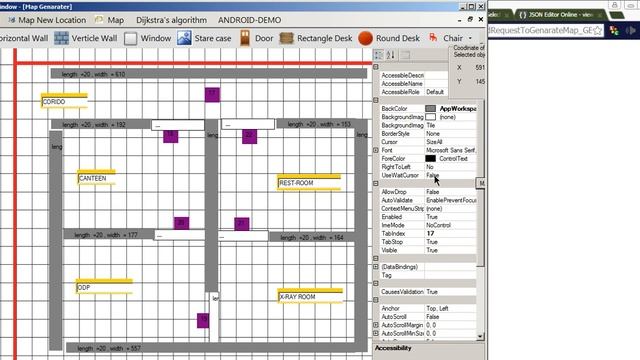Expand the (DataBindings) property

[376, 267]
